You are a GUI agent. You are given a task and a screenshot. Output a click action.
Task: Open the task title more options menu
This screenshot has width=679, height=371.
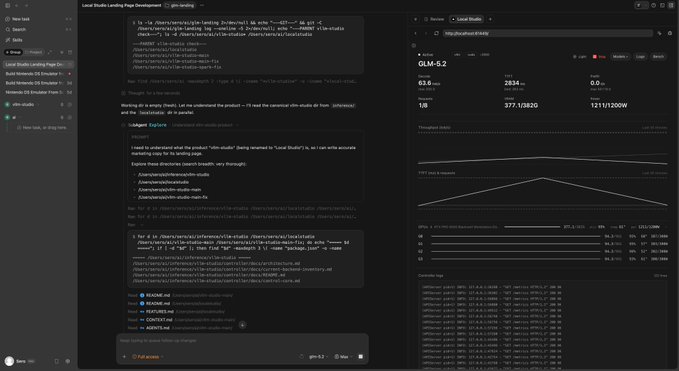[202, 6]
